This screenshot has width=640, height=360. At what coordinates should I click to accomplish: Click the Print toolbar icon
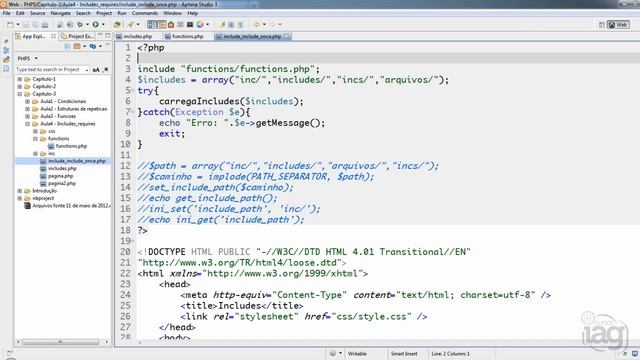pos(44,24)
